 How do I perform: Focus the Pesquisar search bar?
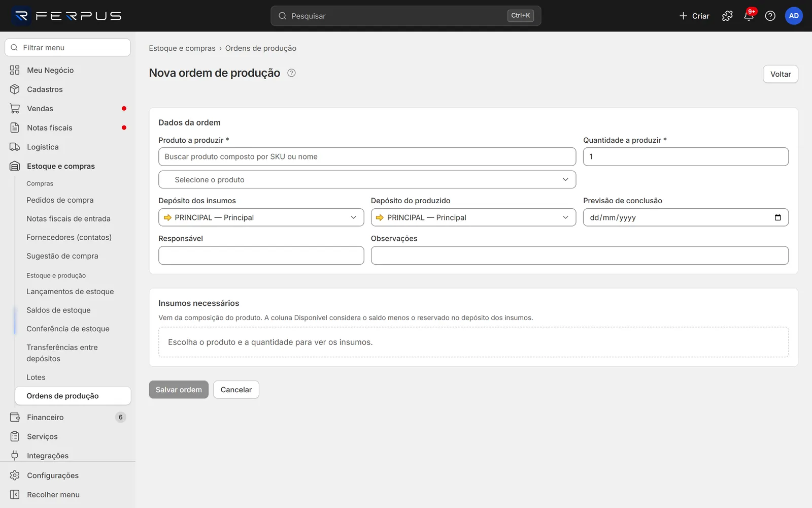tap(405, 16)
